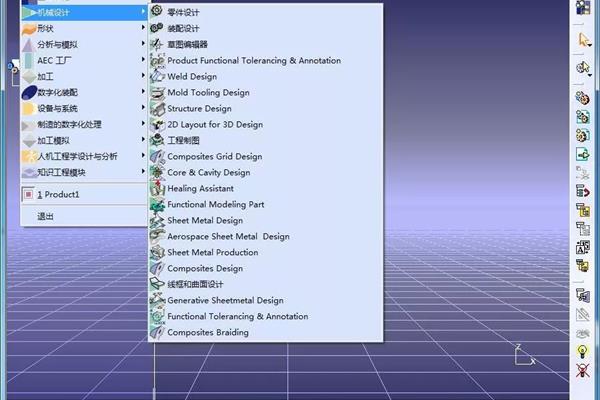The width and height of the screenshot is (600, 400).
Task: Select Functional Tolerancing & Annotation entry
Action: pos(266,317)
